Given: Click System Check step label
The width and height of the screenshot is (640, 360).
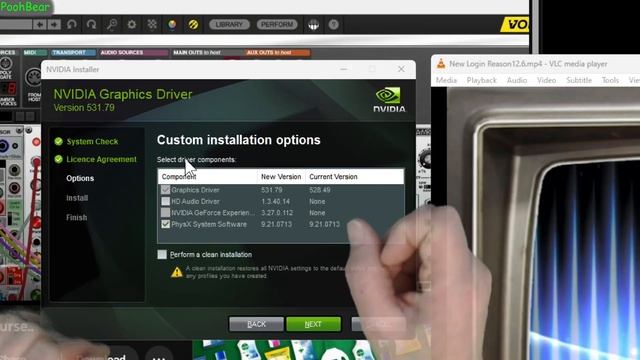Looking at the screenshot, I should coord(92,142).
